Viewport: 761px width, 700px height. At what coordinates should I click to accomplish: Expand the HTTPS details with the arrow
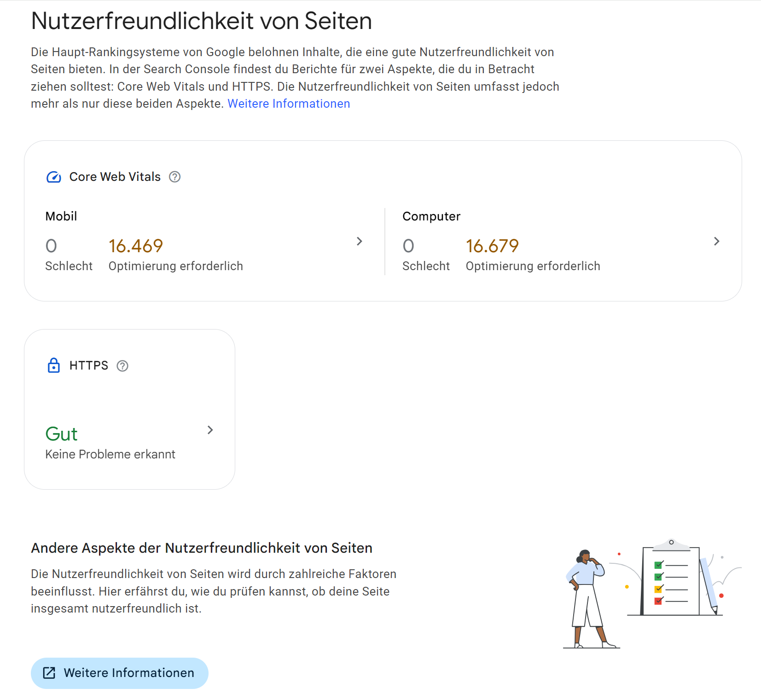(x=210, y=430)
